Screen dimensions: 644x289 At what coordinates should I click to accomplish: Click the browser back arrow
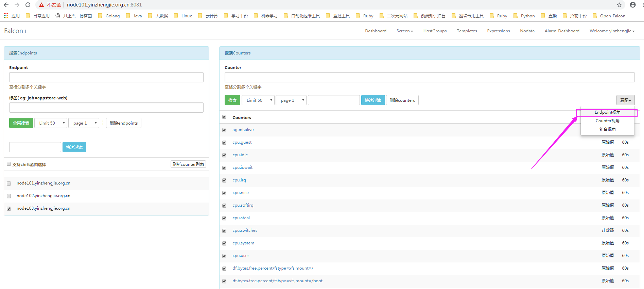[6, 5]
